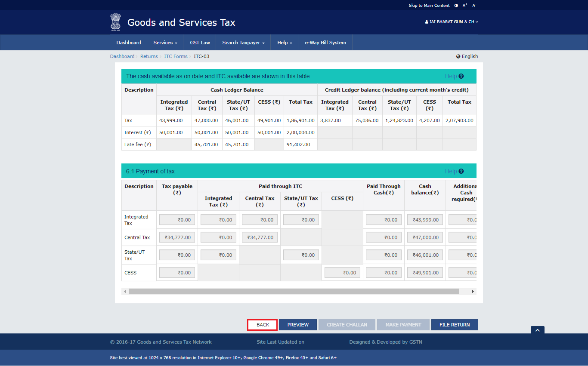Viewport: 588px width, 366px height.
Task: Toggle high contrast icon in top bar
Action: (x=456, y=6)
